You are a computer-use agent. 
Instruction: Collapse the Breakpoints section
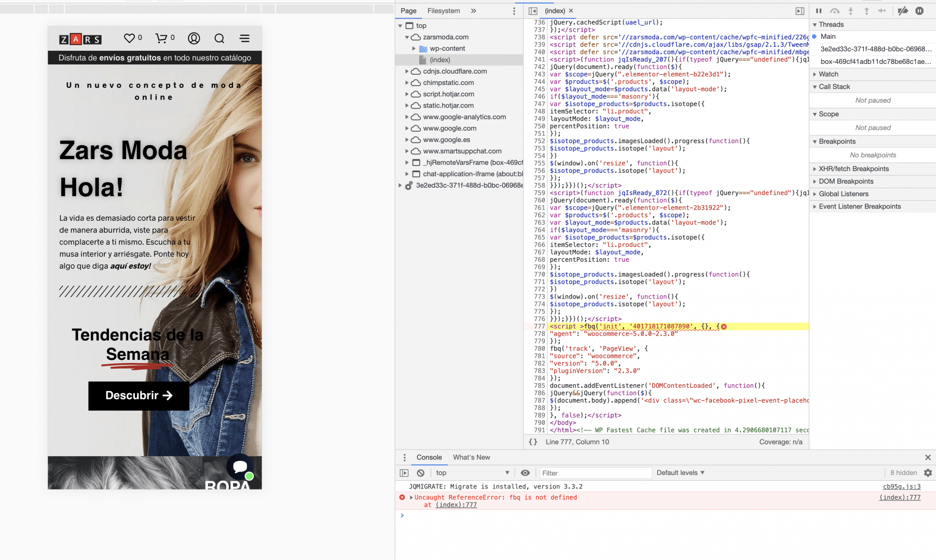(815, 142)
